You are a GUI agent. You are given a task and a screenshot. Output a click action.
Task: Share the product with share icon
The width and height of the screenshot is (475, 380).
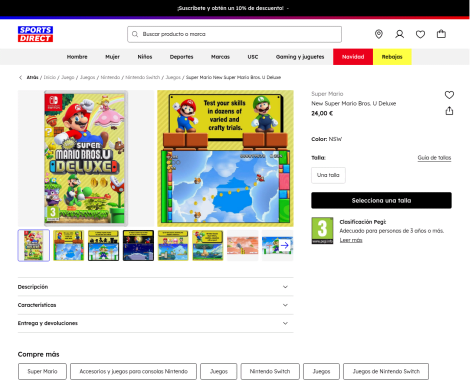click(x=449, y=111)
